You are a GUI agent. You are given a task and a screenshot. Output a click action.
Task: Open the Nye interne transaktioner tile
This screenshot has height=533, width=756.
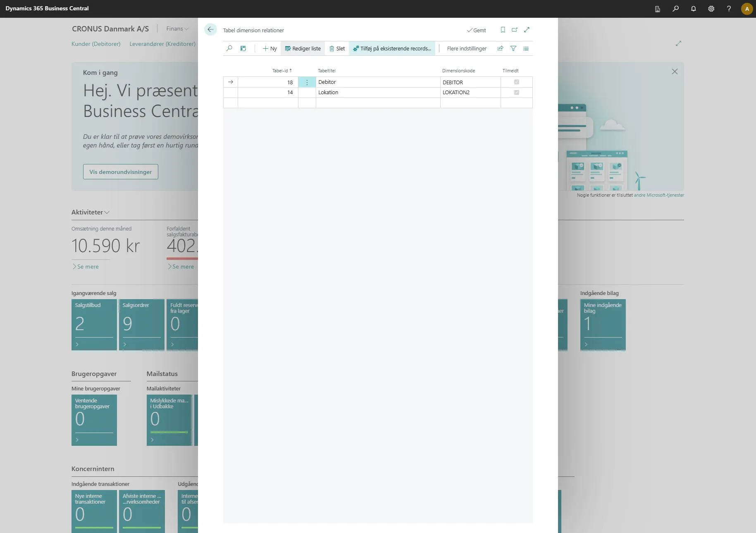click(94, 512)
